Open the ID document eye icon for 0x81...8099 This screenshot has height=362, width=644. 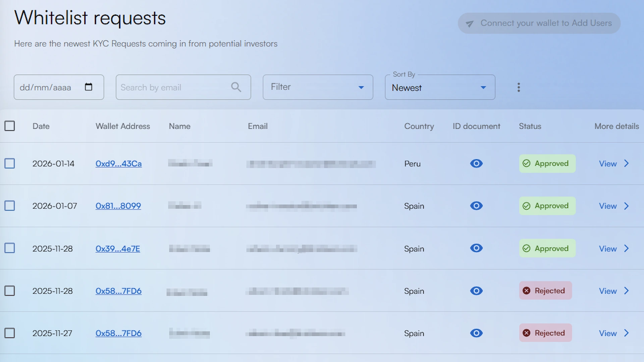pyautogui.click(x=476, y=206)
